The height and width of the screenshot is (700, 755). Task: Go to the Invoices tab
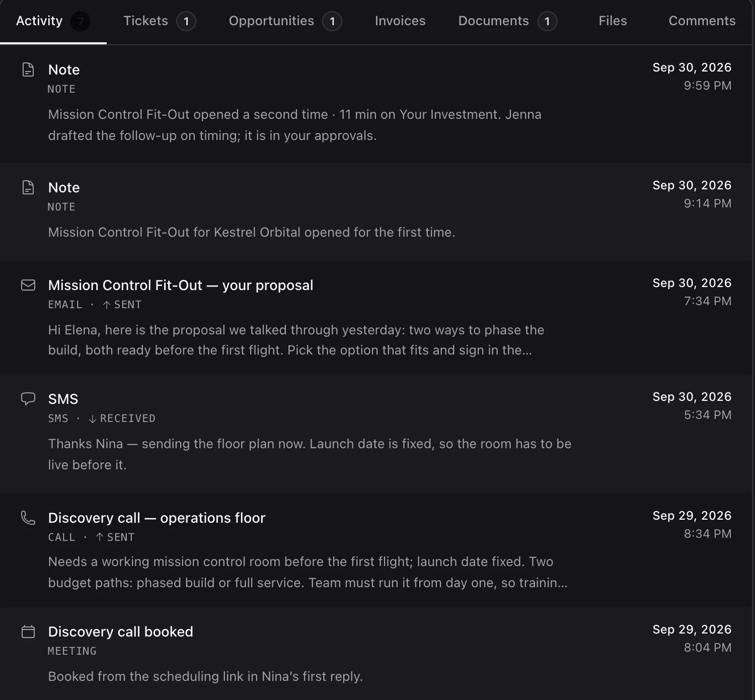coord(400,21)
